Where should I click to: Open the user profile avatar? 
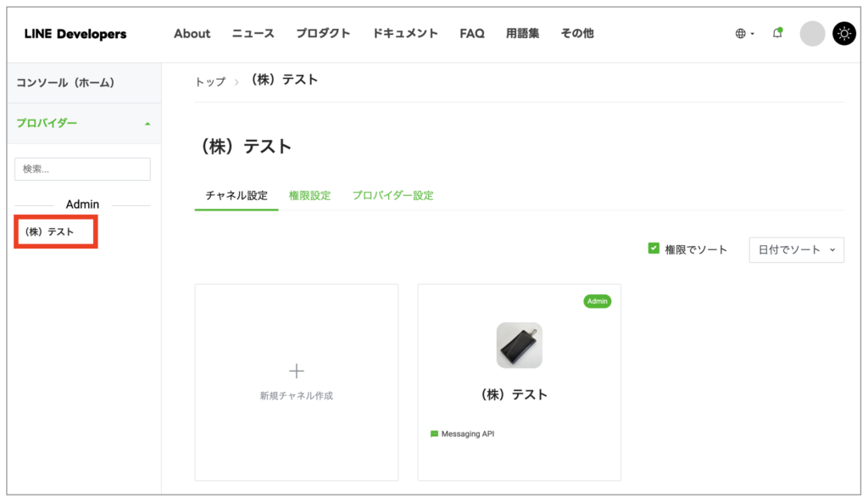[x=812, y=34]
